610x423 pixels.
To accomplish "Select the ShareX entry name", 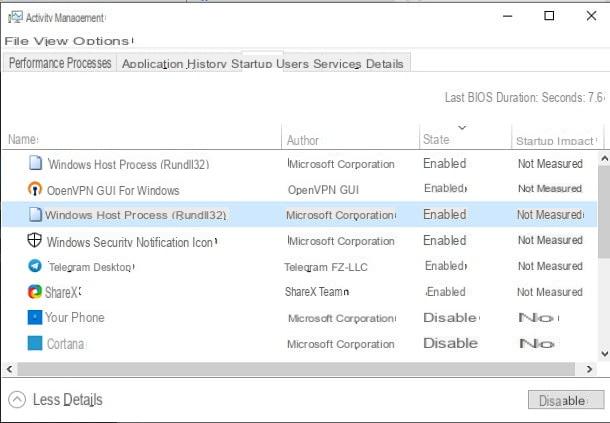I will (x=63, y=292).
